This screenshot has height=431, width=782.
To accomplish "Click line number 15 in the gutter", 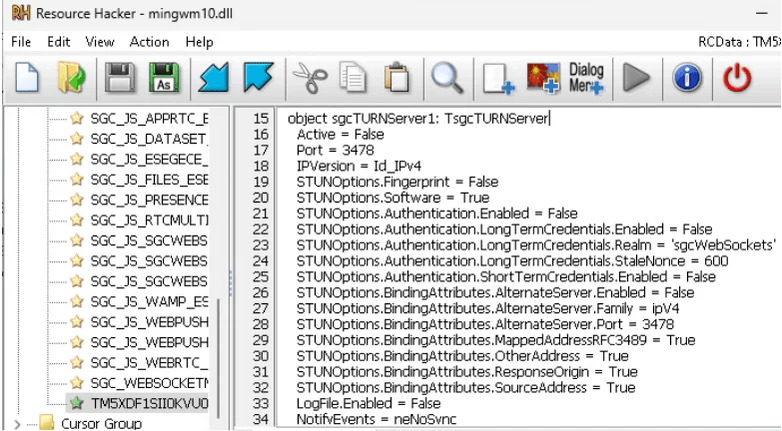I will (x=260, y=119).
